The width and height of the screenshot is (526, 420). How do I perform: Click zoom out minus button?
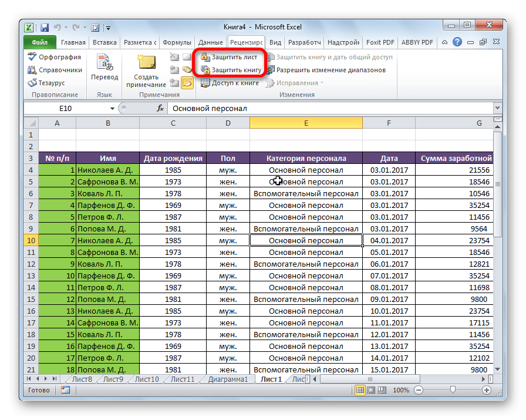(x=419, y=390)
